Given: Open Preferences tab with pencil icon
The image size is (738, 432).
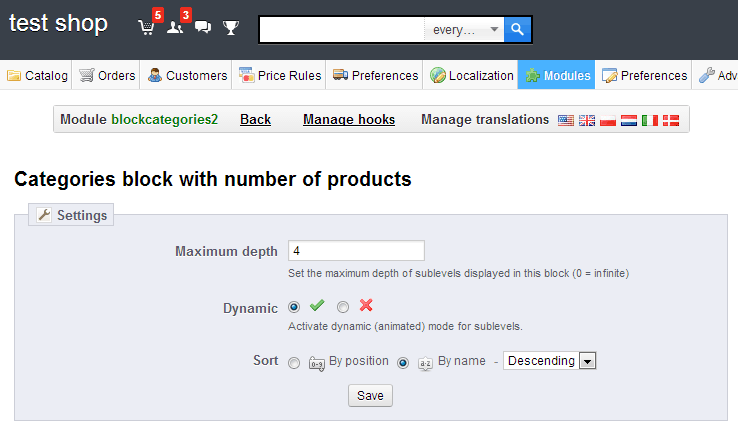Looking at the screenshot, I should point(644,75).
